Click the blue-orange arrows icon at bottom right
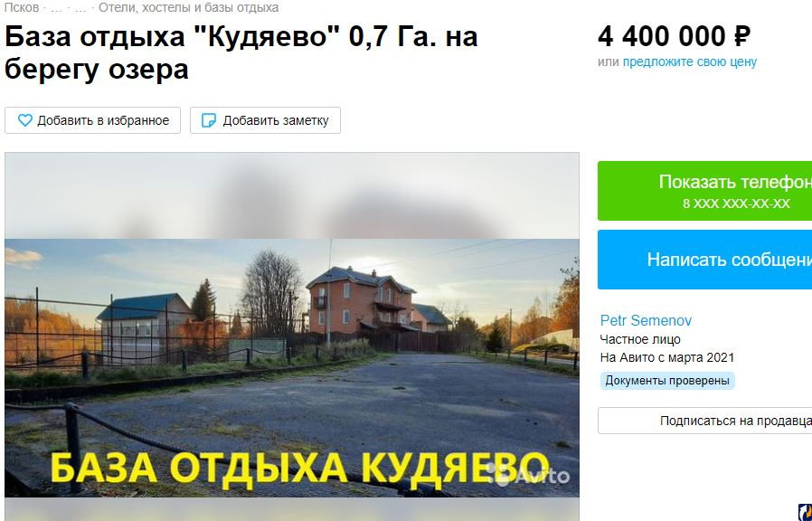 tap(805, 512)
